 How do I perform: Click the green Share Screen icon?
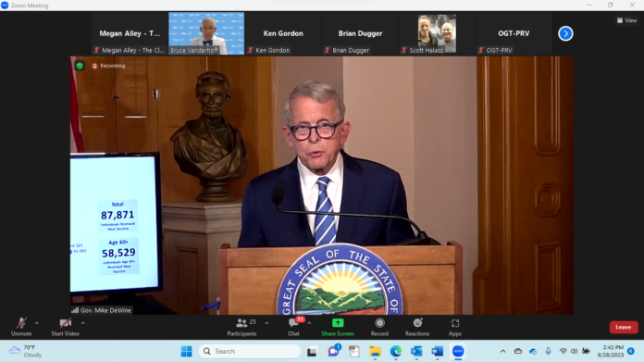tap(338, 323)
